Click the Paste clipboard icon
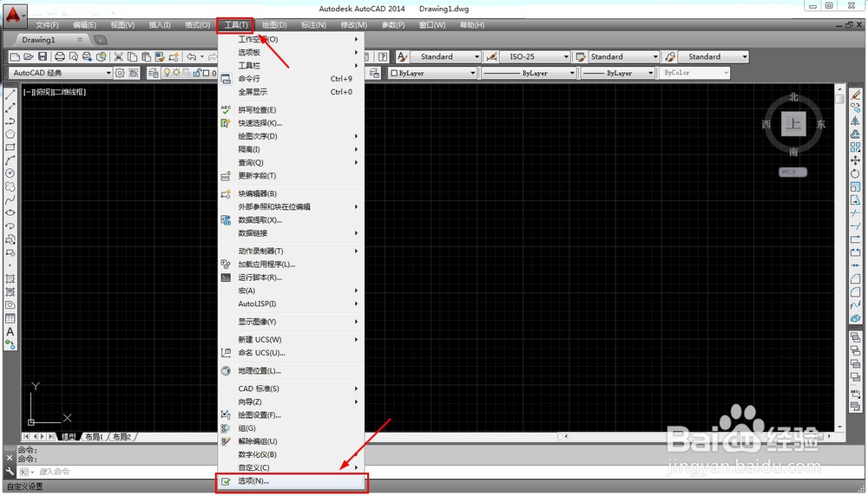The width and height of the screenshot is (868, 496). [146, 56]
